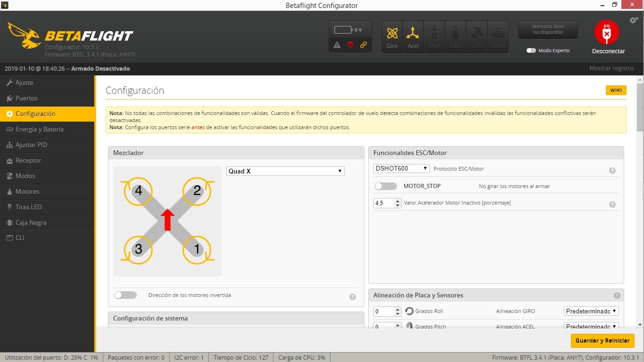Open Energía y Batería tab
644x362 pixels.
click(x=47, y=129)
